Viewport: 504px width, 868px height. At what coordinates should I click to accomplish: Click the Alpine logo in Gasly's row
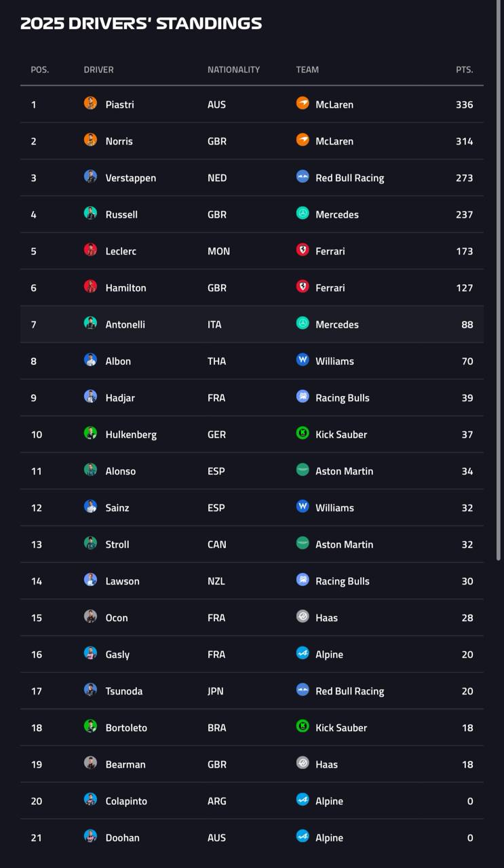(303, 652)
